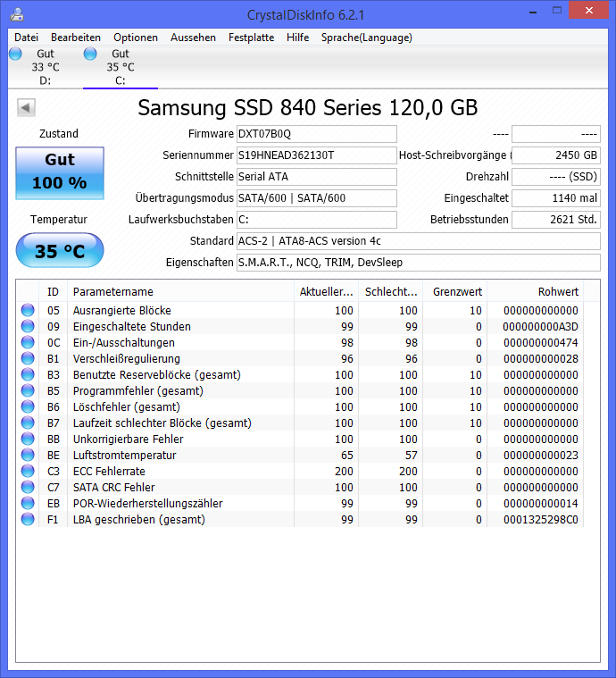Select the C: drive status orb
The height and width of the screenshot is (678, 616).
[90, 54]
